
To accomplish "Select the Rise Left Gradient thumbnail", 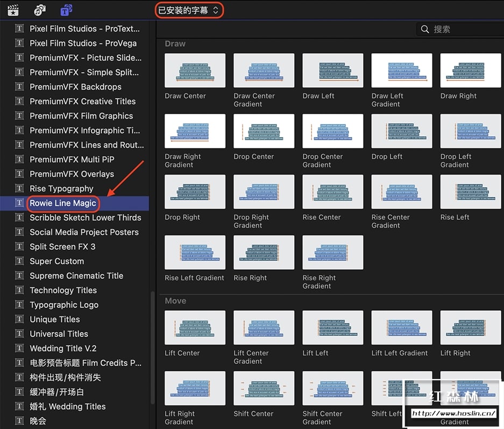I will click(x=195, y=253).
